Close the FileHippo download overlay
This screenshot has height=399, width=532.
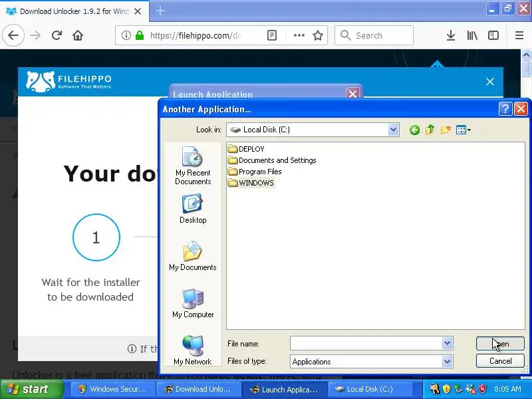click(490, 81)
